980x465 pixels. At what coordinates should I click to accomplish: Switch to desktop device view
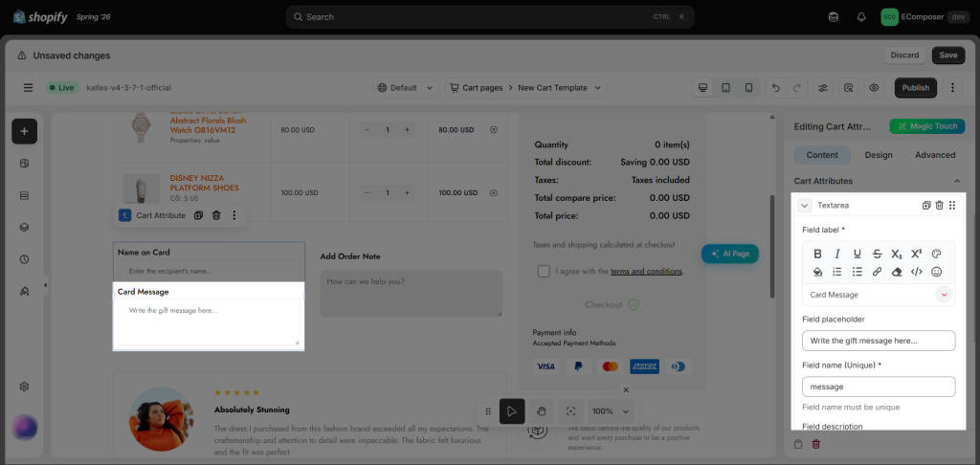click(703, 87)
